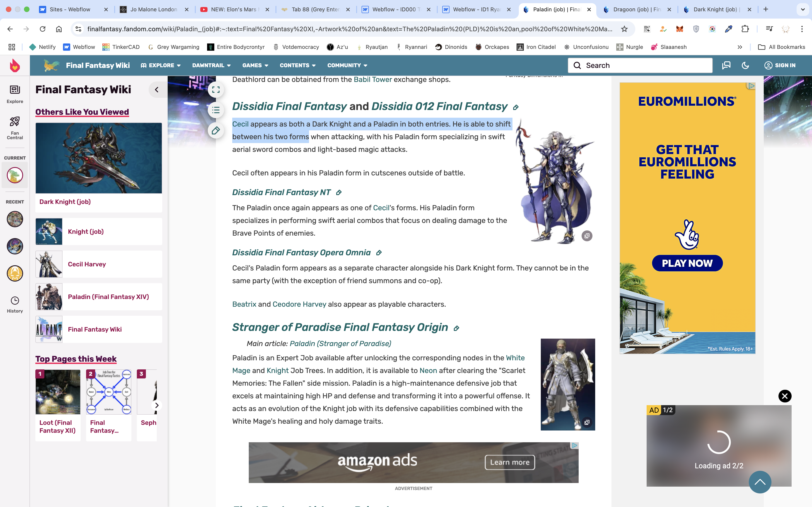
Task: Click the SIGN IN button
Action: [780, 65]
